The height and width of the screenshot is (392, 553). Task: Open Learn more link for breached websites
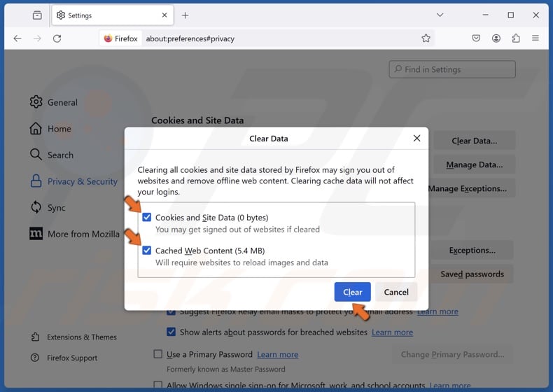(392, 332)
